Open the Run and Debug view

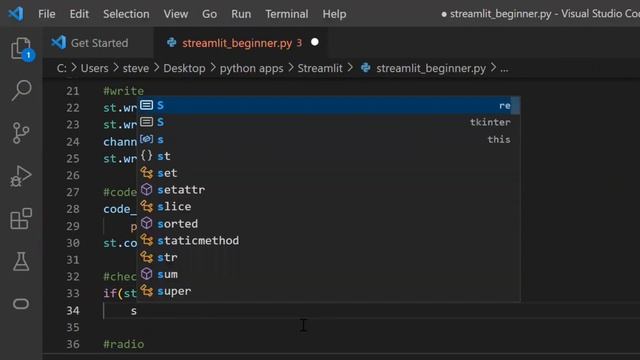pyautogui.click(x=21, y=176)
